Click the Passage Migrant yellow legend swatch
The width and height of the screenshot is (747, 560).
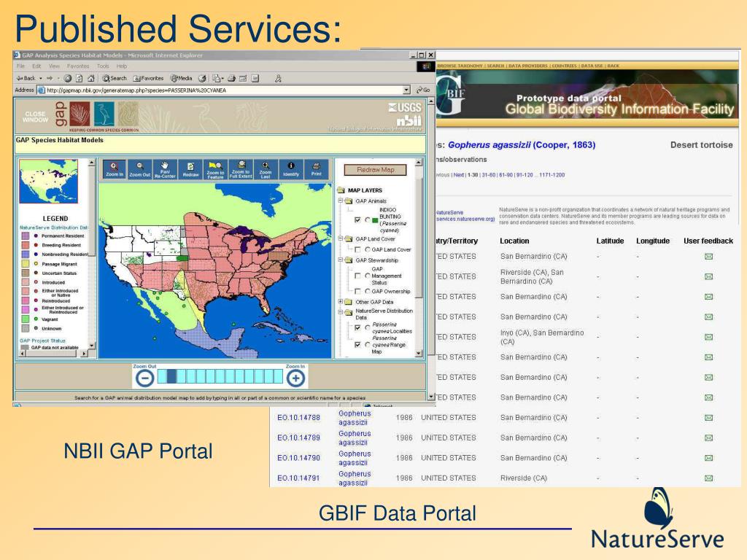tap(26, 263)
